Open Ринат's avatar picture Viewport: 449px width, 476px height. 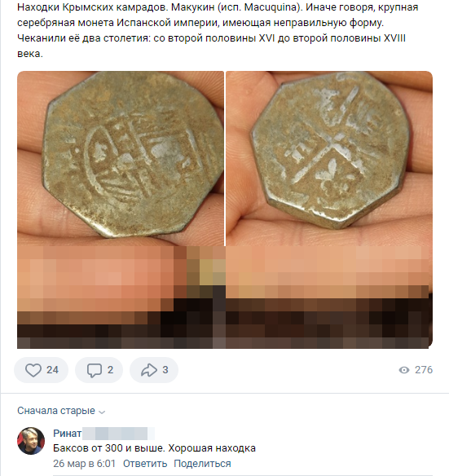(x=31, y=441)
